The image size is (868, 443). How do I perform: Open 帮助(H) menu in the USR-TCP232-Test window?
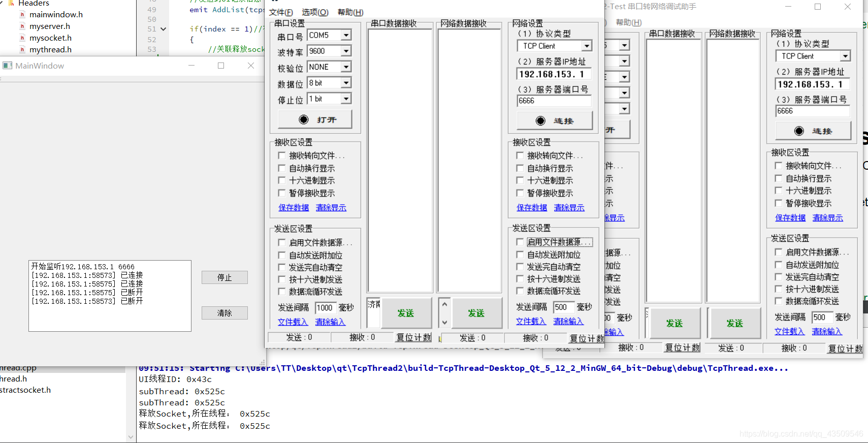coord(629,22)
